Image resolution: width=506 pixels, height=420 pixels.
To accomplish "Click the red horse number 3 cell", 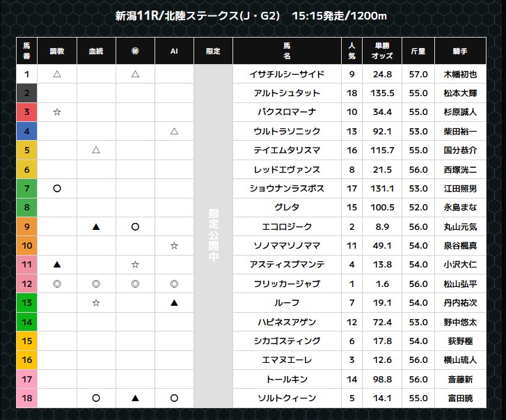I will (26, 112).
